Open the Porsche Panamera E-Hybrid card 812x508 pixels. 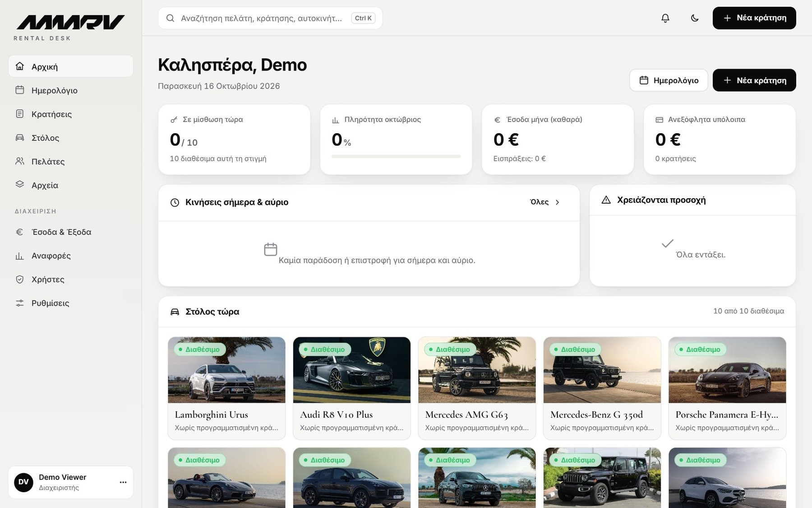(727, 388)
